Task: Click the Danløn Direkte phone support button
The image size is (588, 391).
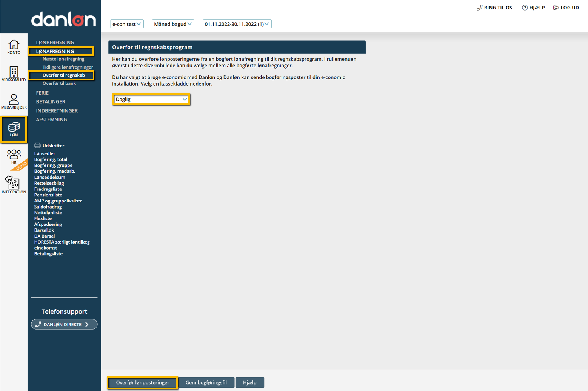Action: (64, 324)
